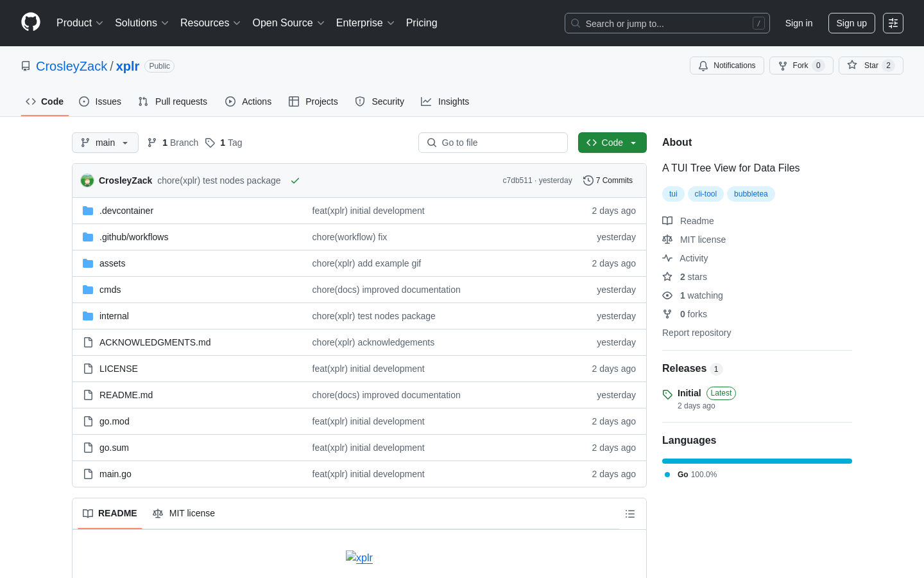Select the README tab in file viewer
924x578 pixels.
(110, 513)
